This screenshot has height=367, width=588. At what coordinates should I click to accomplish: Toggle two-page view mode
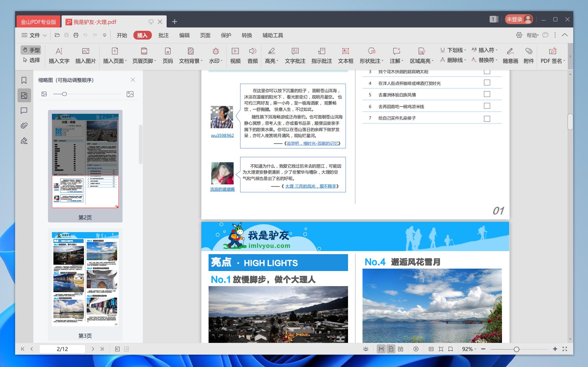click(x=401, y=349)
